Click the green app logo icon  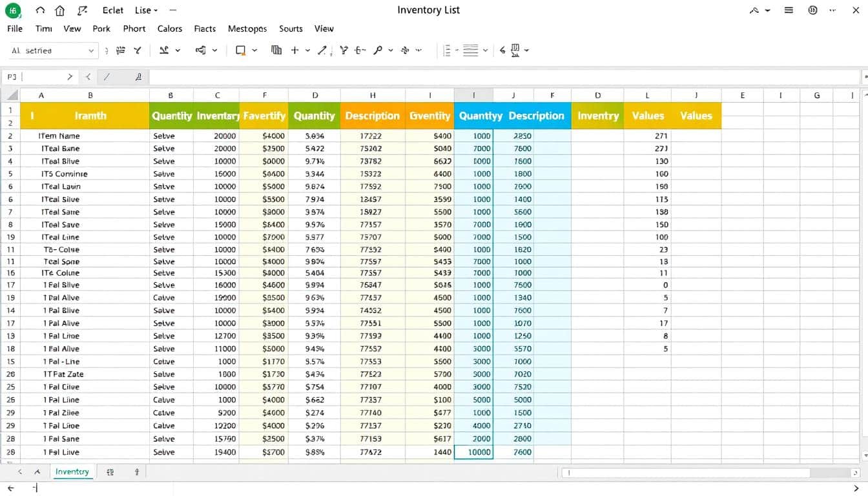(x=13, y=10)
